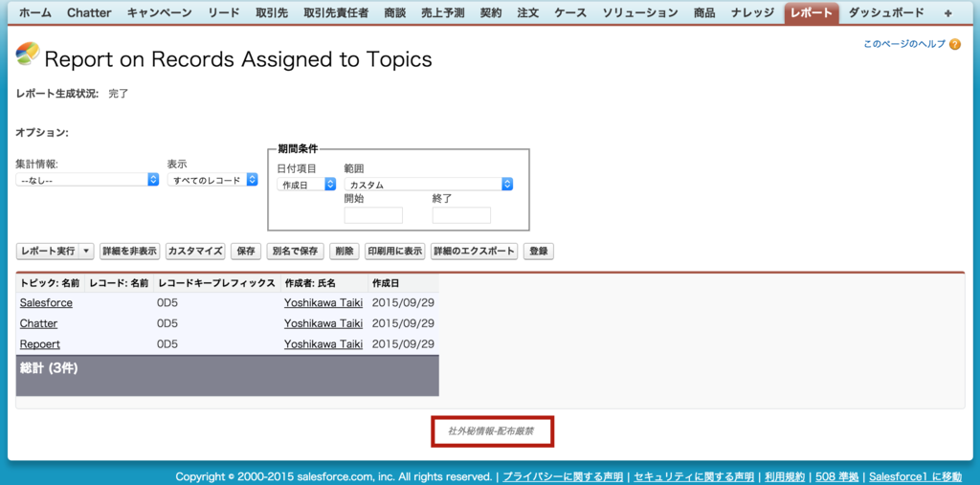Open the ケース tab
The image size is (980, 485).
pyautogui.click(x=570, y=13)
